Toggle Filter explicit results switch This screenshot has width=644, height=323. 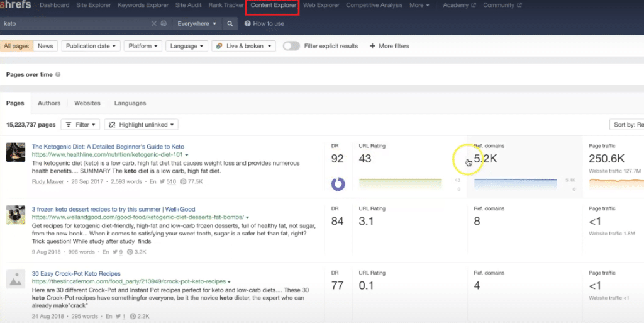coord(291,46)
